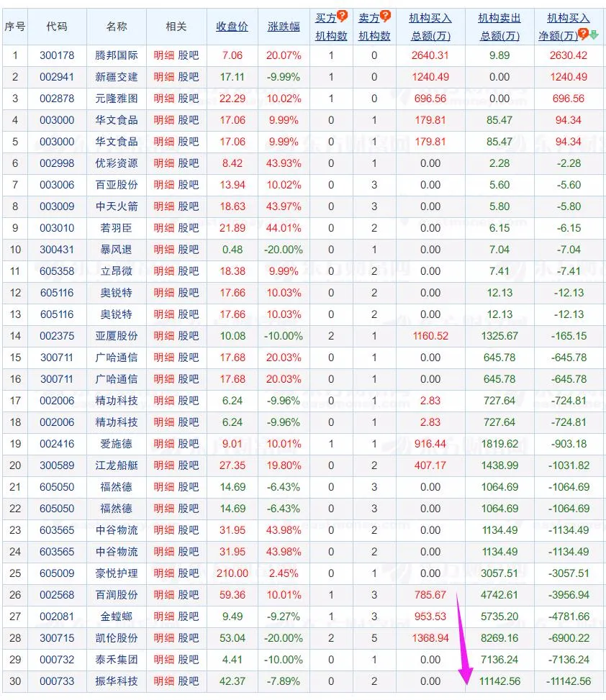606x700 pixels.
Task: Open the 股吧 forum for 暴风退
Action: (187, 250)
